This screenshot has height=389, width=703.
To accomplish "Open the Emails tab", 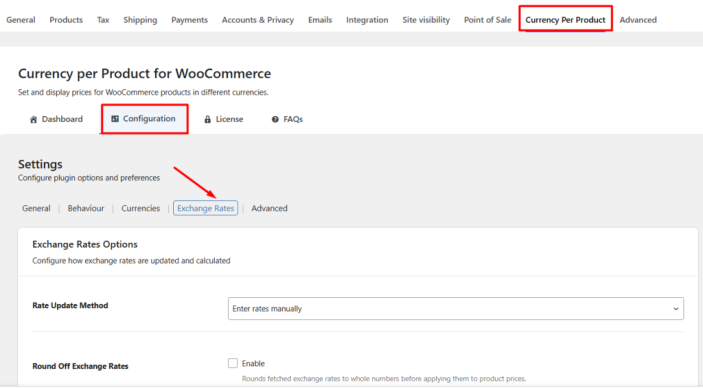I will (x=320, y=20).
